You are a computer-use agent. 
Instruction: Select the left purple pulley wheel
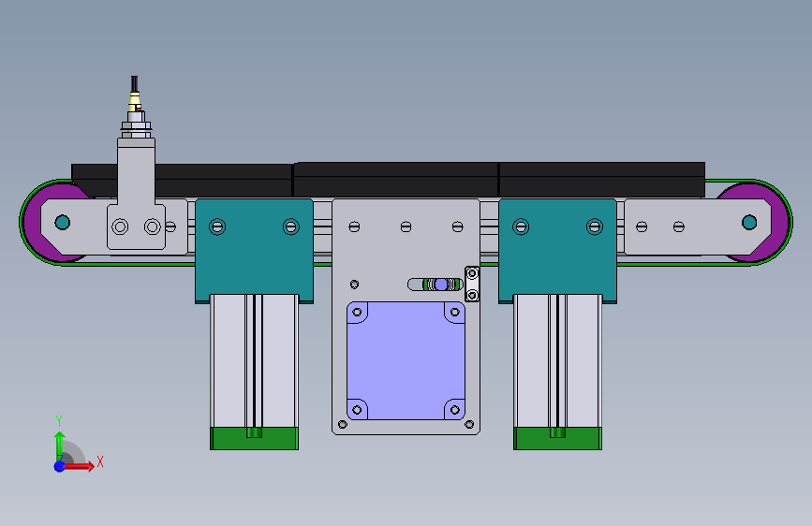32,222
